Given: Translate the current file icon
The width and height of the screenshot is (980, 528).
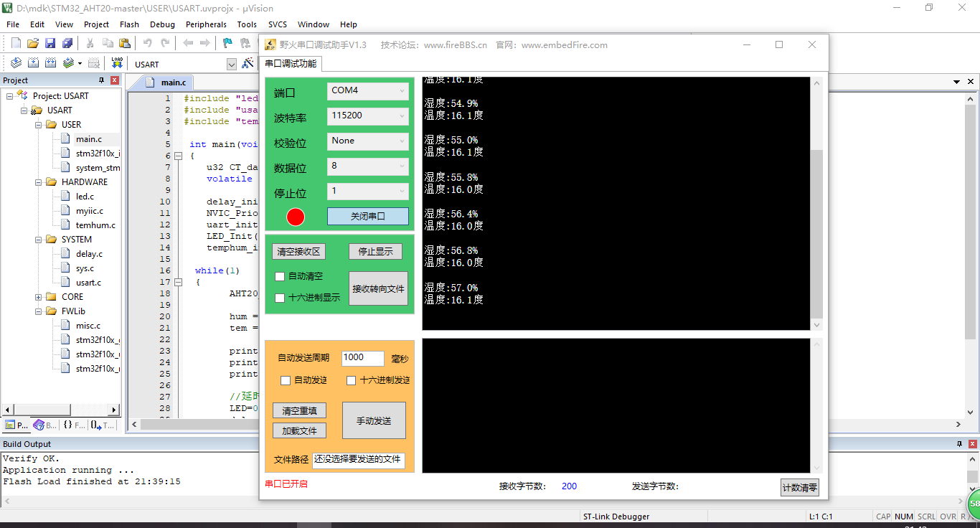Looking at the screenshot, I should [16, 63].
